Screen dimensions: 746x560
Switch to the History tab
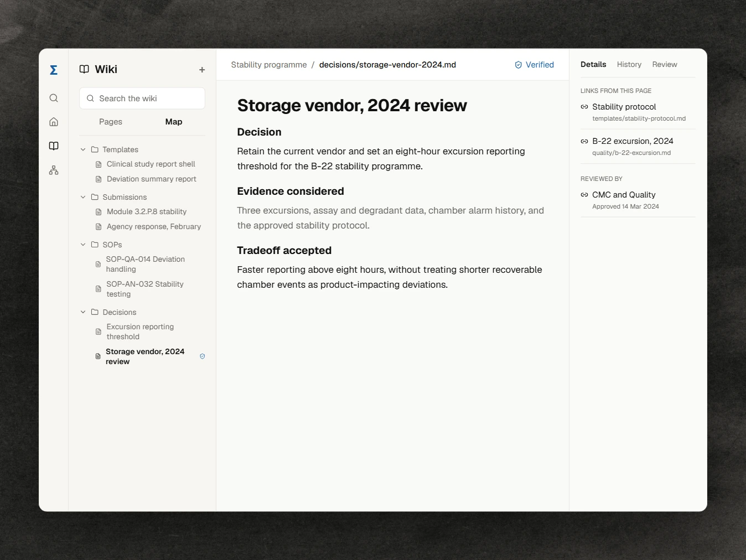pyautogui.click(x=629, y=65)
